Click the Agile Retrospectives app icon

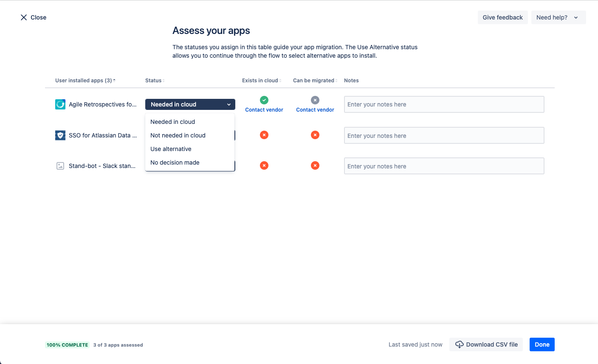(60, 104)
